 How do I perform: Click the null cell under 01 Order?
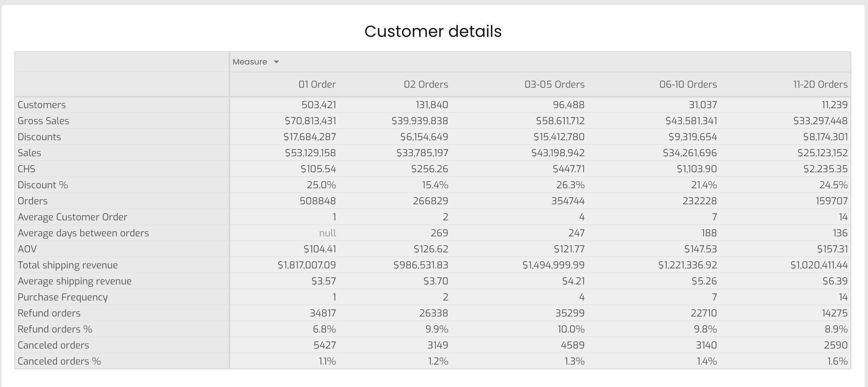(x=327, y=233)
